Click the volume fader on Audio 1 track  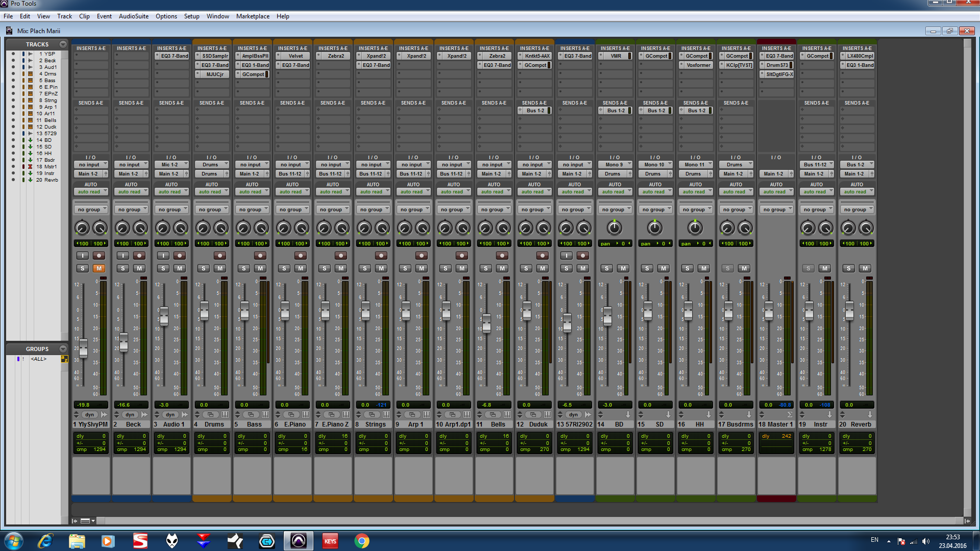click(x=164, y=316)
